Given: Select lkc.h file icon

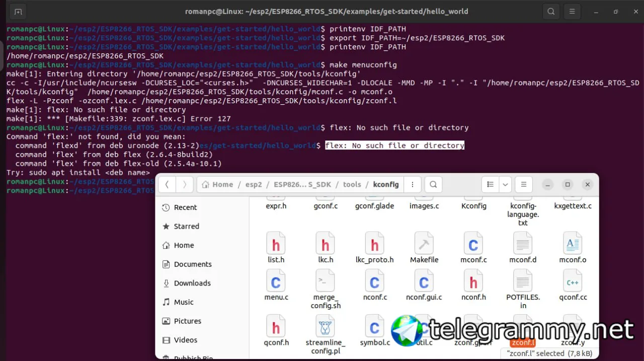Looking at the screenshot, I should click(326, 244).
